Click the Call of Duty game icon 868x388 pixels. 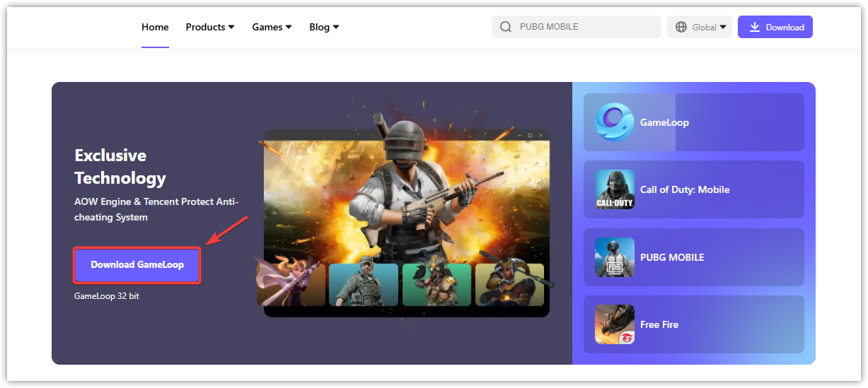click(615, 189)
